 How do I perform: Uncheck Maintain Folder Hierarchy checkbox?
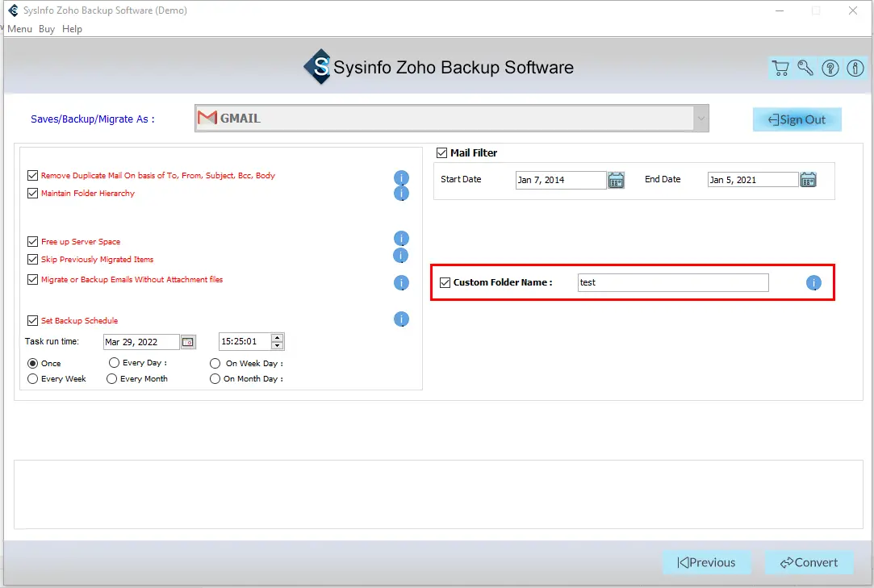pyautogui.click(x=33, y=194)
